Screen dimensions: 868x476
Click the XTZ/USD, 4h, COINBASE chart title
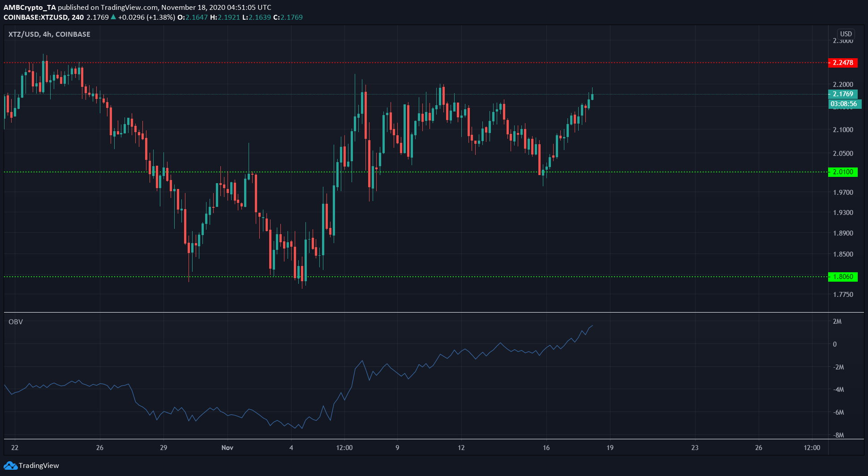pyautogui.click(x=49, y=34)
